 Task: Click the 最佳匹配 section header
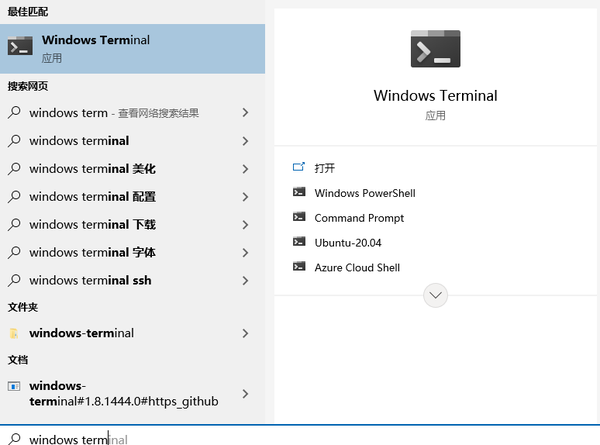[x=28, y=12]
